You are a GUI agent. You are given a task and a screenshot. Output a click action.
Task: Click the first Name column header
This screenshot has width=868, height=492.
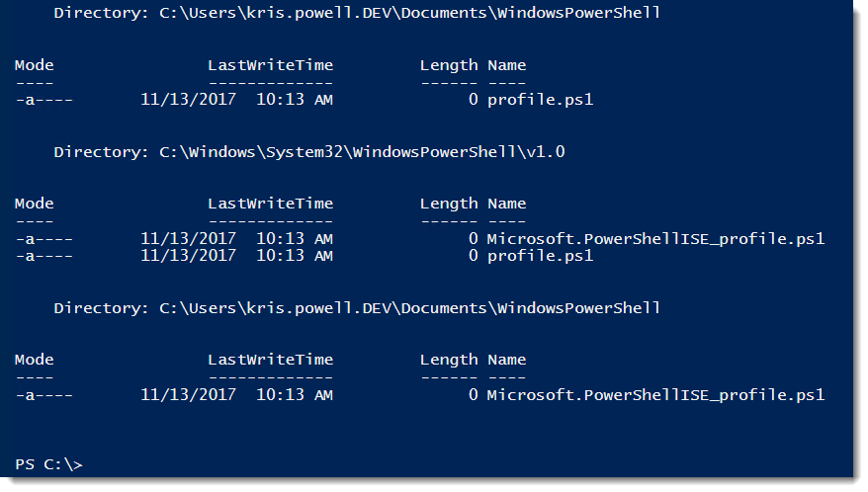click(x=506, y=65)
